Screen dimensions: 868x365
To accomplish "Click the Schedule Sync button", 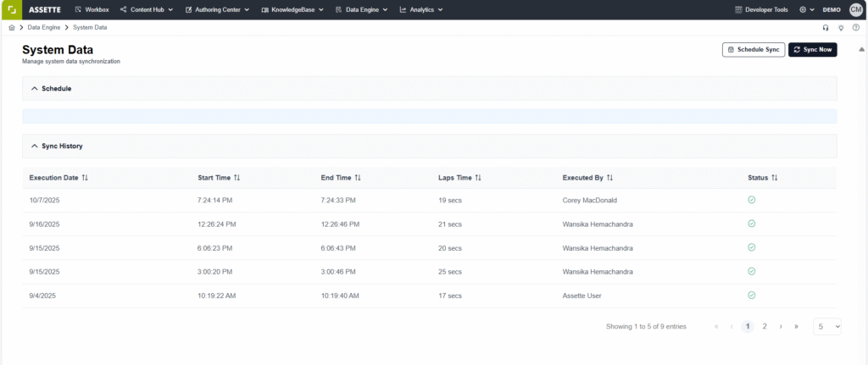I will [x=753, y=50].
